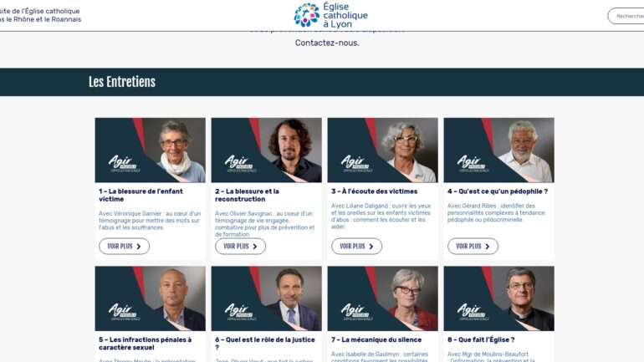Open thumbnail of Liliane Daligand interview
The image size is (644, 362).
coord(383,150)
